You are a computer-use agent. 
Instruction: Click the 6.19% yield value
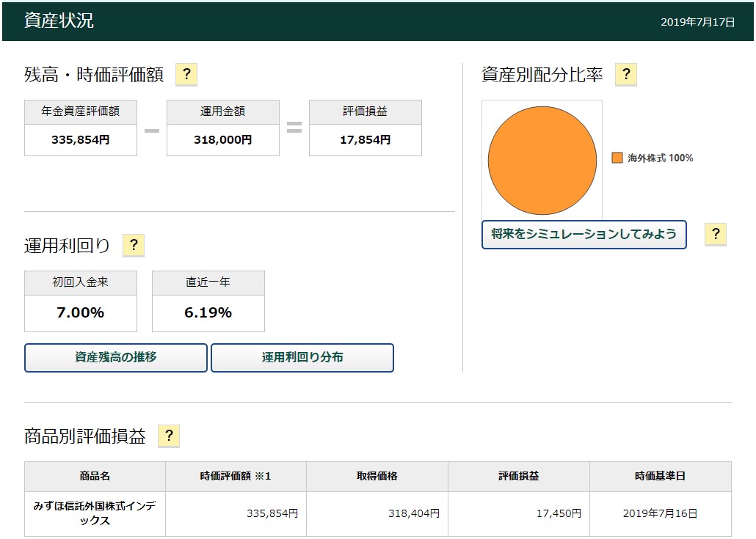click(x=208, y=312)
